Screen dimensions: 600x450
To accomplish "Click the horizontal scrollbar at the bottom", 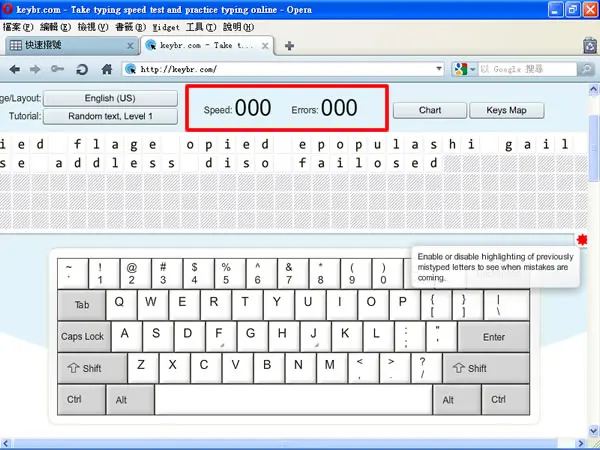I will (x=293, y=443).
